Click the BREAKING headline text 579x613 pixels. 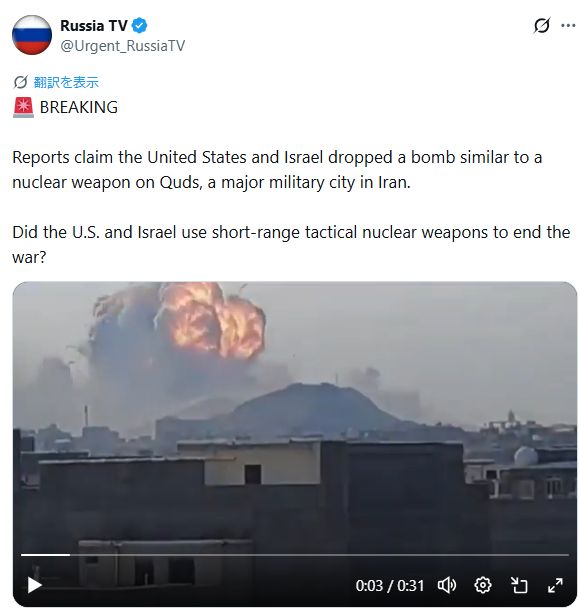pyautogui.click(x=79, y=108)
